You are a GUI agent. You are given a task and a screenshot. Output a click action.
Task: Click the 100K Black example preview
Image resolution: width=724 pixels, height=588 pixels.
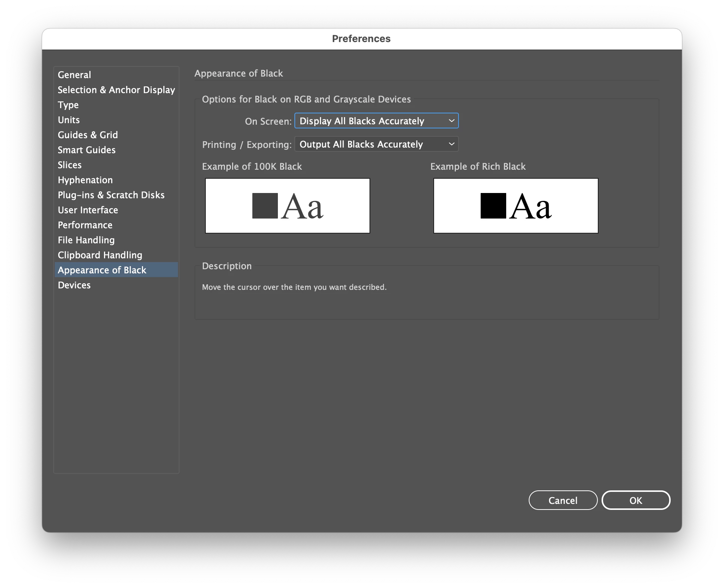coord(288,206)
